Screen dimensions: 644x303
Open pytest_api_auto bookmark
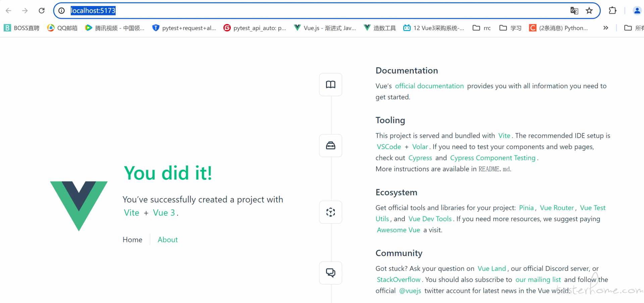[255, 28]
